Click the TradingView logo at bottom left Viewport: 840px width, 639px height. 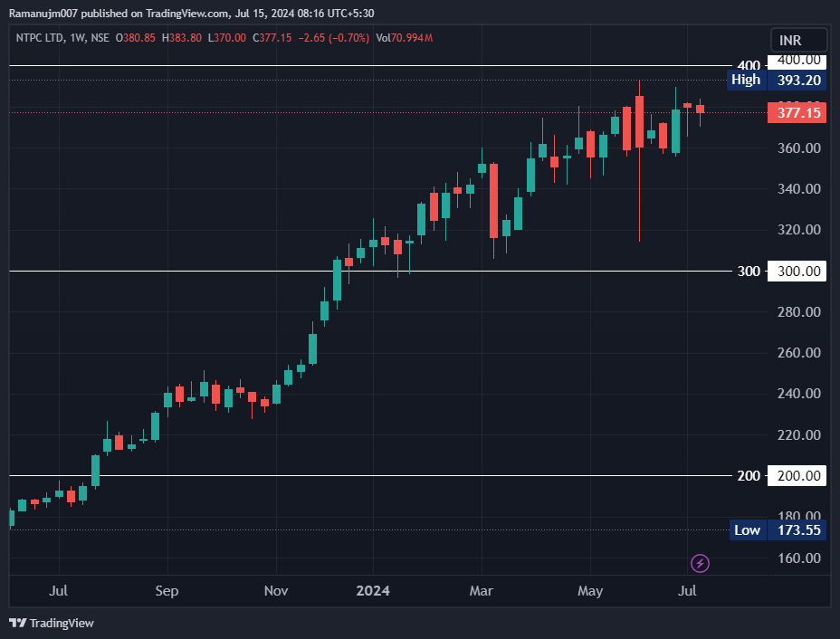pos(52,623)
